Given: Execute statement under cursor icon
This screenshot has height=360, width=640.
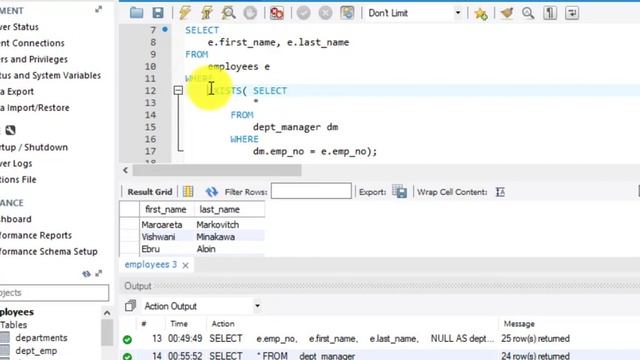Looking at the screenshot, I should click(x=207, y=13).
